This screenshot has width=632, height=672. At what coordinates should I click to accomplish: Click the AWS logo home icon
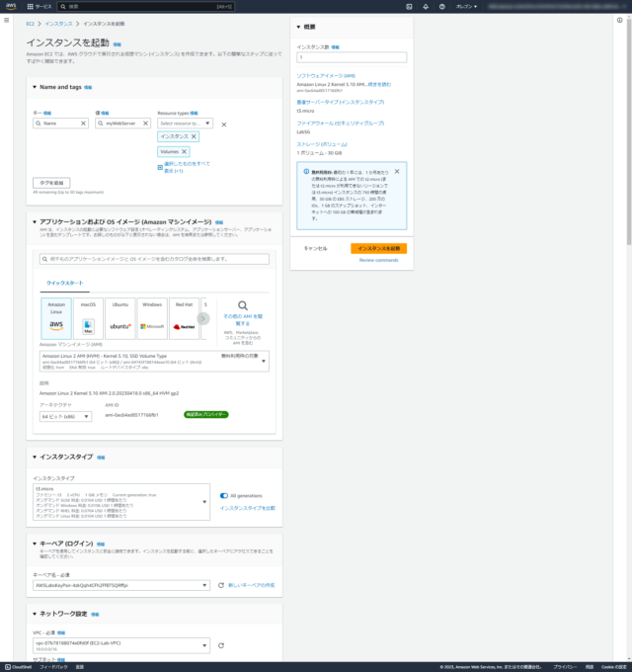click(11, 7)
